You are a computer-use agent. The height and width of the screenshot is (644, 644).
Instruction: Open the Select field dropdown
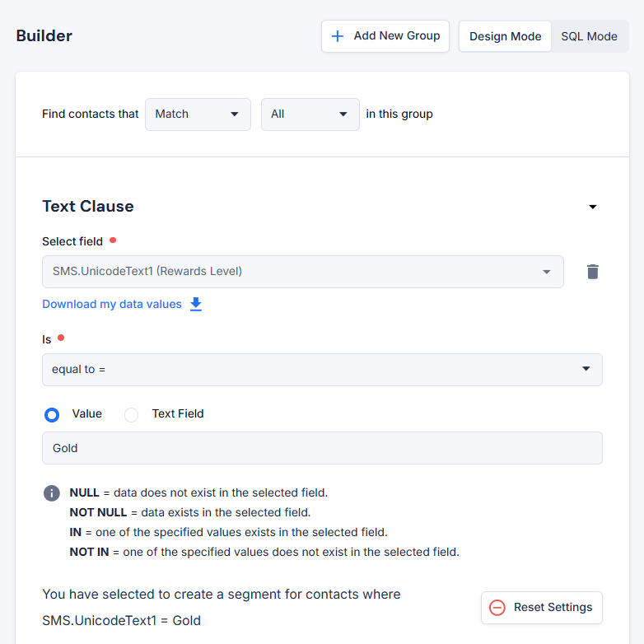(x=302, y=272)
